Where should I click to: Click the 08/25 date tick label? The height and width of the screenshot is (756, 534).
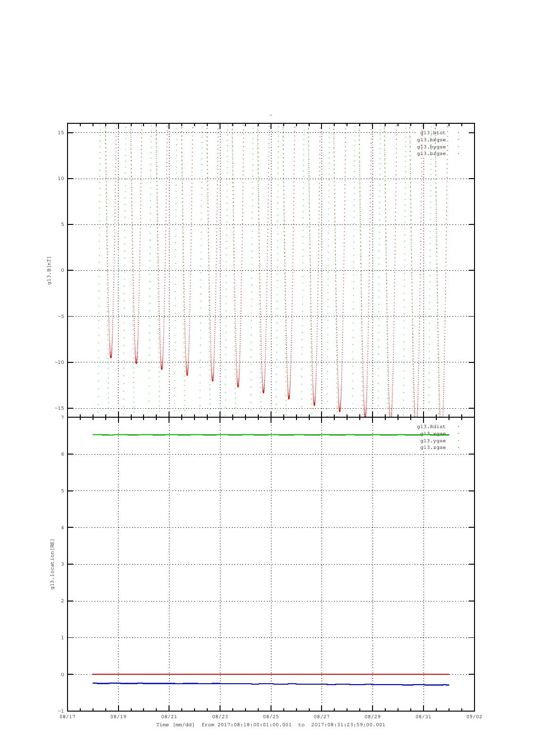(x=271, y=717)
